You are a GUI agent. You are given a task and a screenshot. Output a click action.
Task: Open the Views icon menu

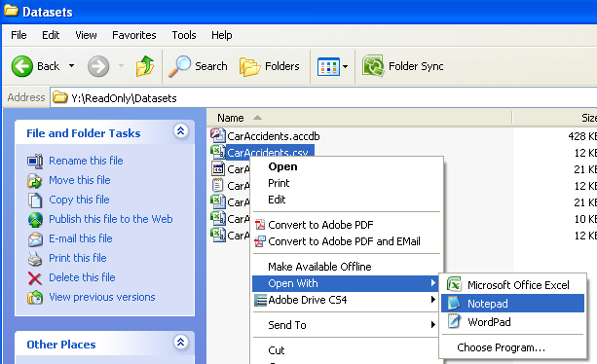(x=328, y=66)
